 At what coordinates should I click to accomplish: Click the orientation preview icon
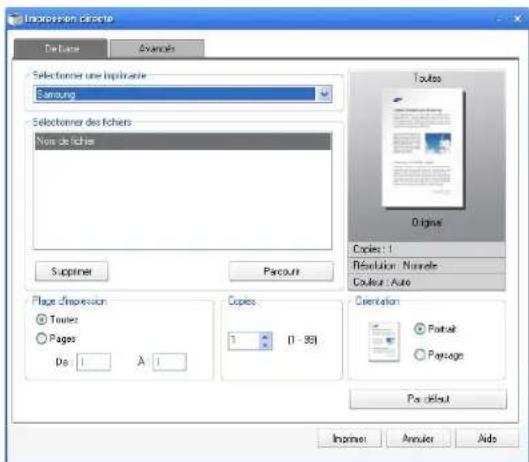click(x=384, y=342)
